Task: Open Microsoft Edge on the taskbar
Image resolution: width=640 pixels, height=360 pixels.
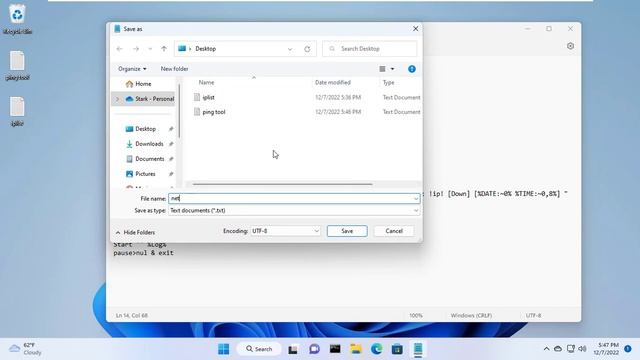Action: click(x=376, y=349)
